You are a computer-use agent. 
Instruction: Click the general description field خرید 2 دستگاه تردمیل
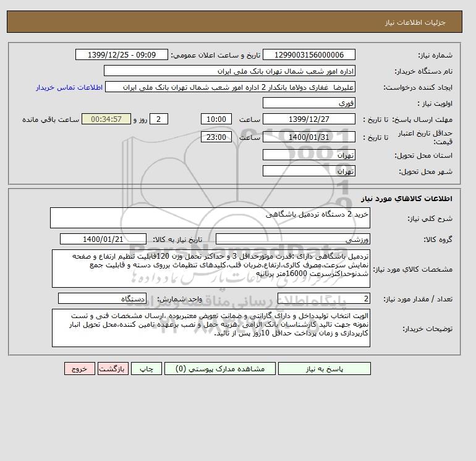210,218
